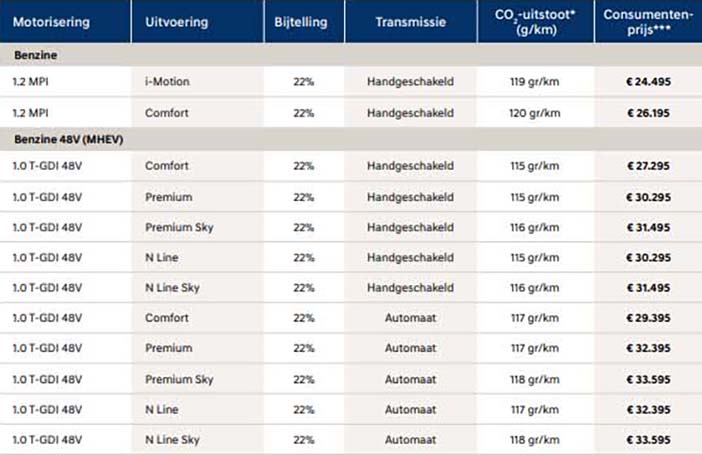This screenshot has height=455, width=702.
Task: Select the € 27.295 price cell
Action: 648,166
